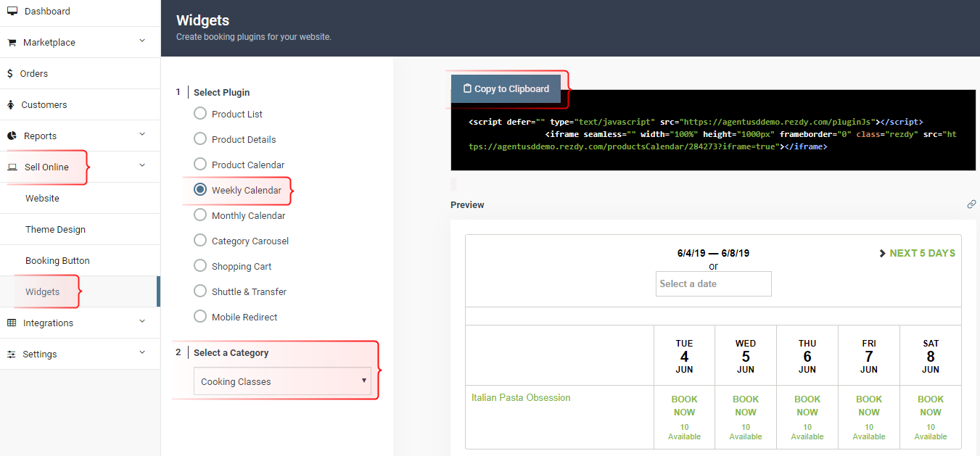Click Book Now for Wednesday 5 June
The height and width of the screenshot is (456, 980).
pyautogui.click(x=746, y=405)
